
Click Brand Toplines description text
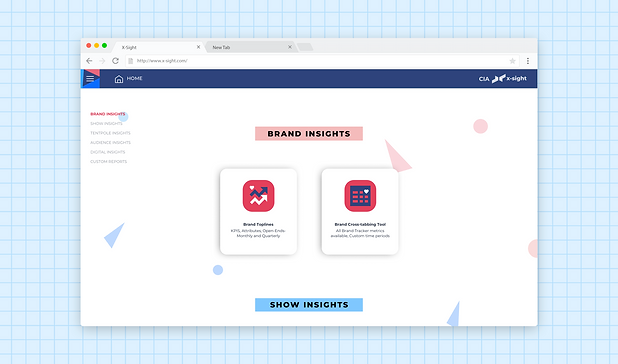258,233
